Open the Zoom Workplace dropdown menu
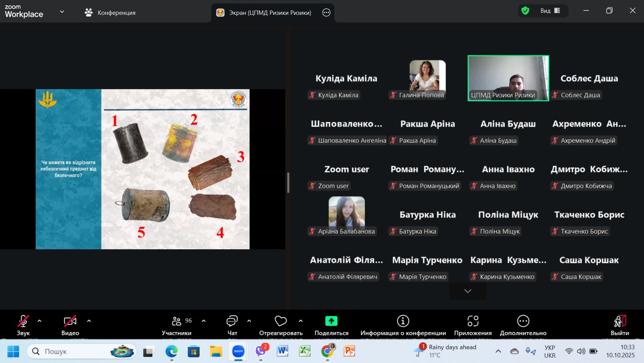644x363 pixels. click(x=62, y=12)
